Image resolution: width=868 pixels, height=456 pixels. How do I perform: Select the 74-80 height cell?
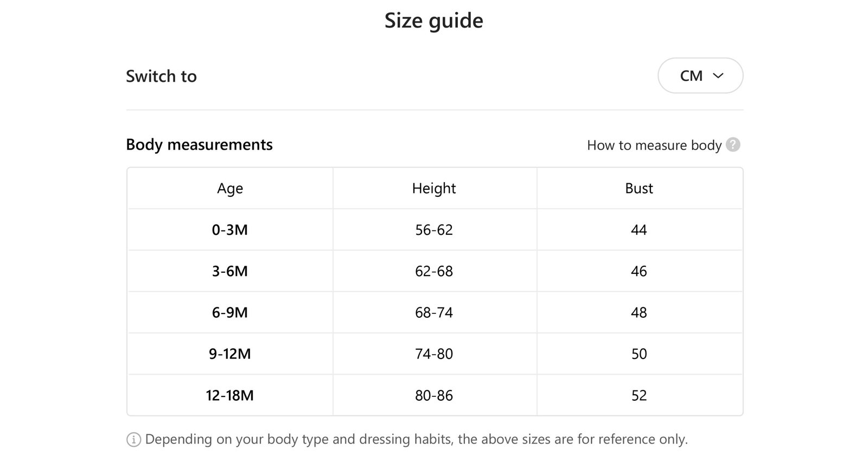[x=434, y=354]
